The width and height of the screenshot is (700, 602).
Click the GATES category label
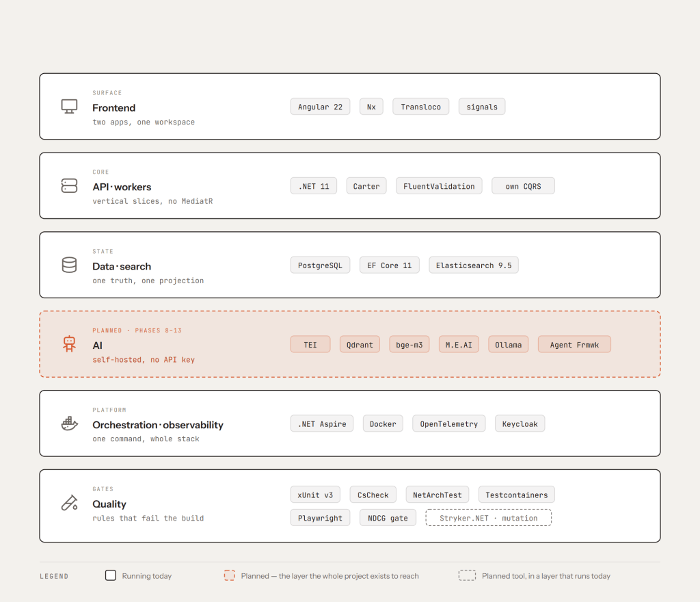pyautogui.click(x=103, y=489)
